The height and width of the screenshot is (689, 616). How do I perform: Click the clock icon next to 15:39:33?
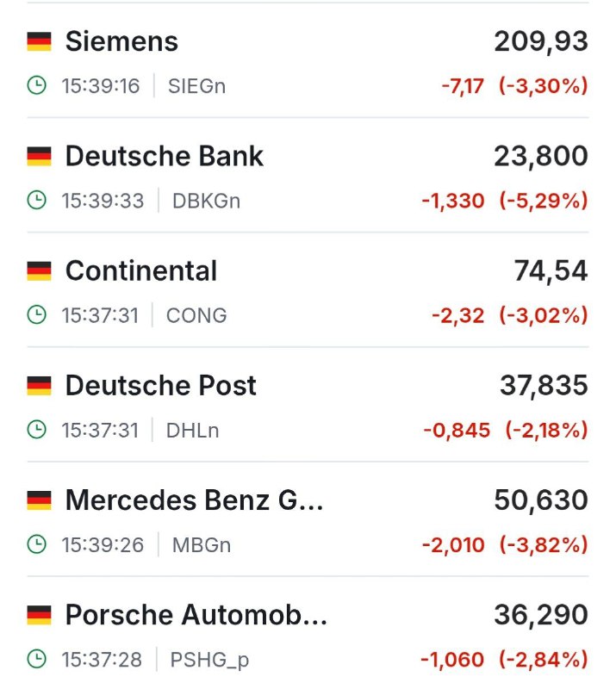(36, 201)
